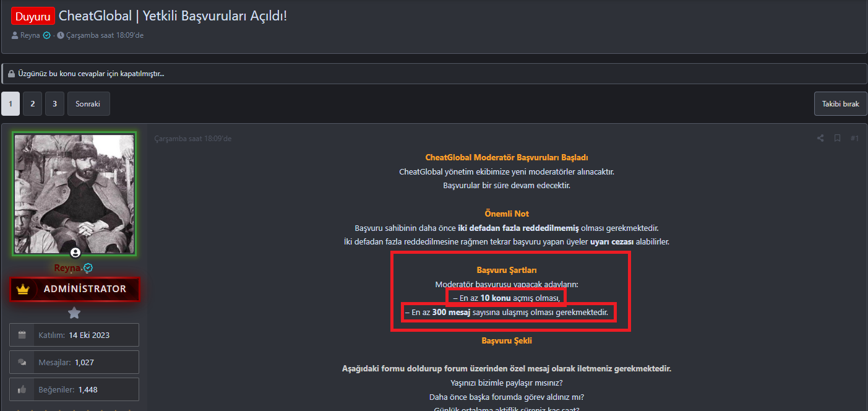Open Reyna's profile link under thread title
This screenshot has height=411, width=868.
(30, 35)
